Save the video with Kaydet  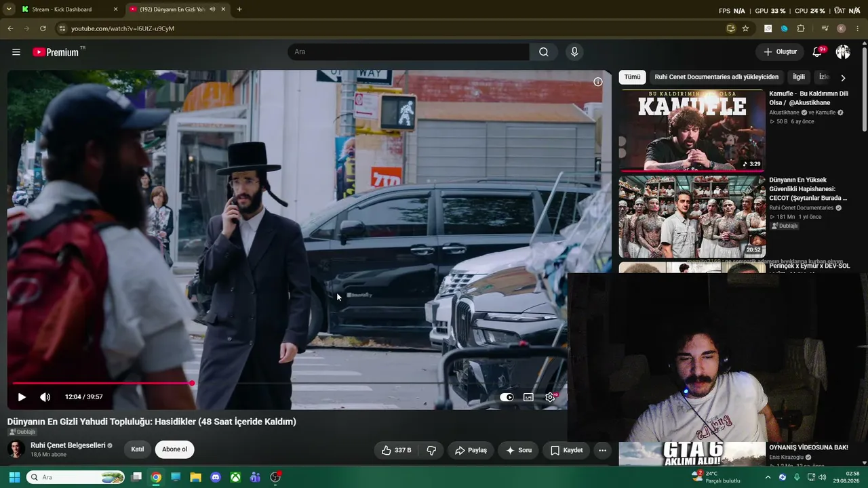click(x=566, y=450)
